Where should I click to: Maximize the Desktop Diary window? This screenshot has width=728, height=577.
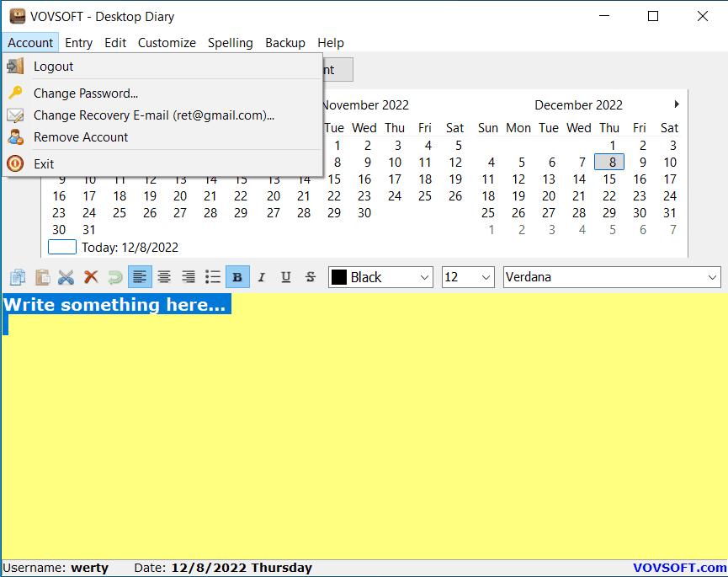[653, 16]
